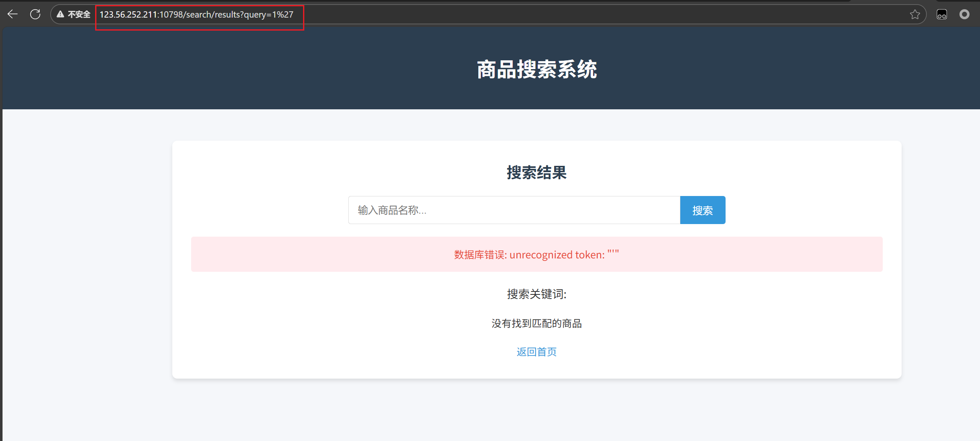Click the 搜索关键词 label
Screen dimensions: 980x441
point(537,294)
